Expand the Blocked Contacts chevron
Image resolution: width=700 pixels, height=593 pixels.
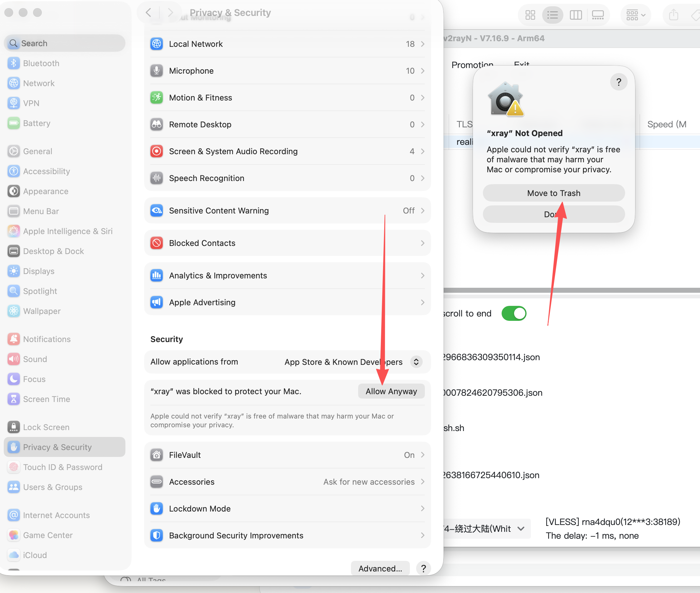(x=423, y=243)
